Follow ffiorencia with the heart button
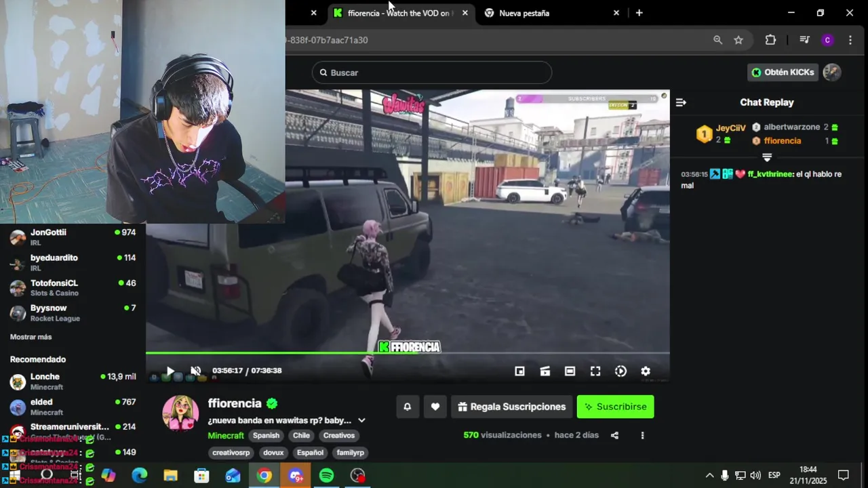The height and width of the screenshot is (488, 868). pos(435,407)
